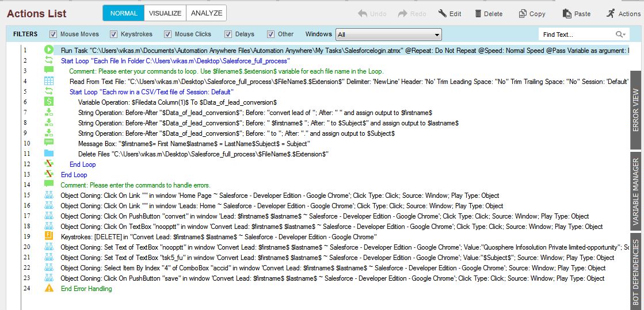The height and width of the screenshot is (310, 644).
Task: Uncheck the Mouse Moves filter checkbox
Action: pos(54,35)
